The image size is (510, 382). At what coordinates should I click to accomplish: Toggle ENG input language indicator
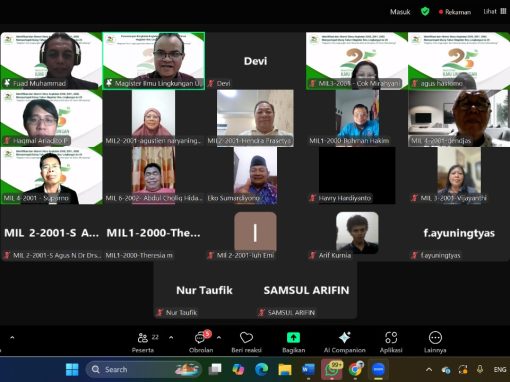[500, 369]
